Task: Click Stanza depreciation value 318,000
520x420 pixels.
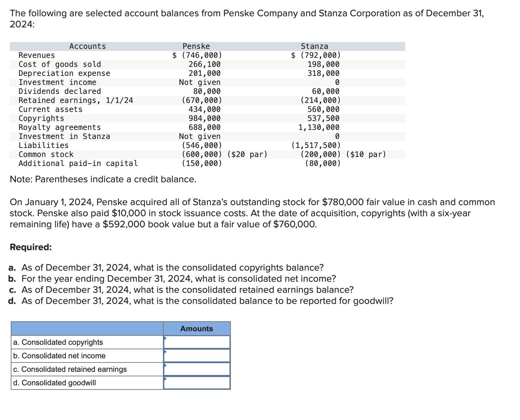Action: tap(323, 73)
